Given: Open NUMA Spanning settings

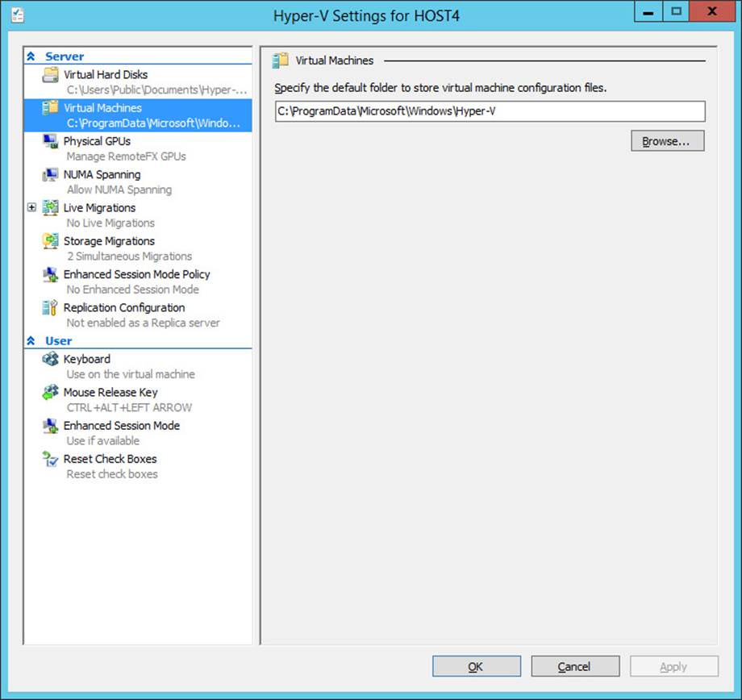Looking at the screenshot, I should click(102, 175).
